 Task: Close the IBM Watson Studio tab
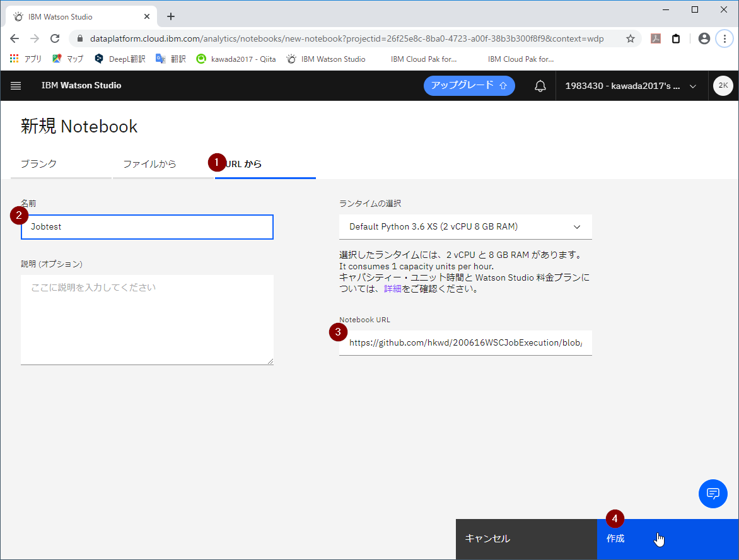(146, 16)
